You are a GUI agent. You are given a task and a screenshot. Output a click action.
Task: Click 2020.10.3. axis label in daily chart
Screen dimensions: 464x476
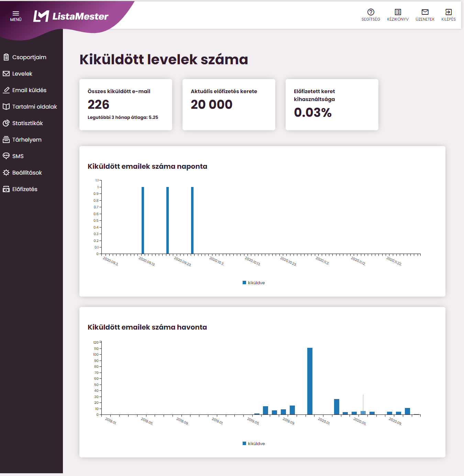click(x=217, y=261)
